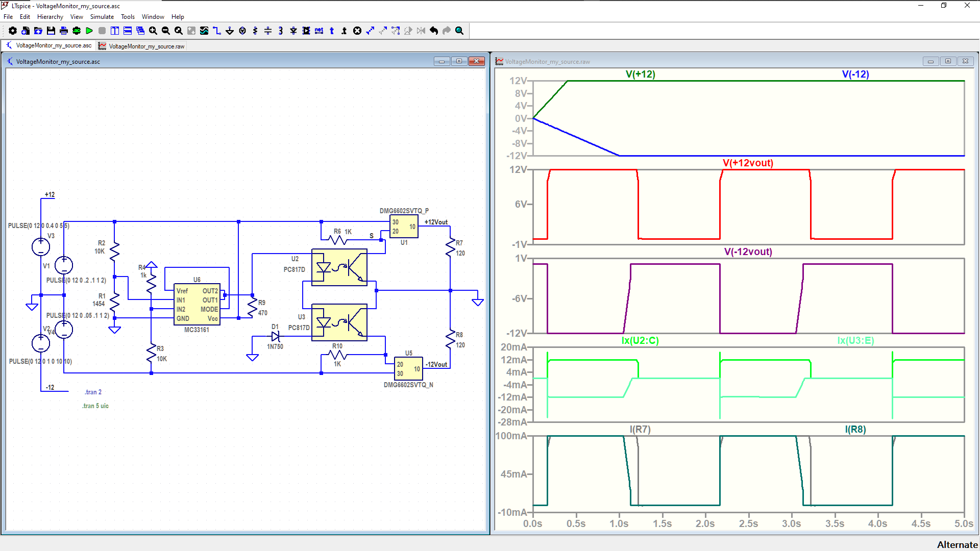980x551 pixels.
Task: Click the V(-12) trace label
Action: click(855, 74)
